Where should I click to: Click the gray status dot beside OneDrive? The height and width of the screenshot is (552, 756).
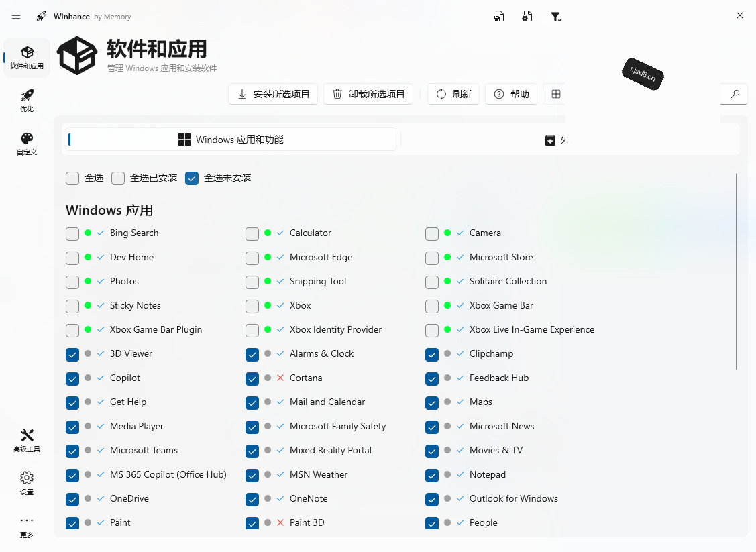tap(88, 498)
